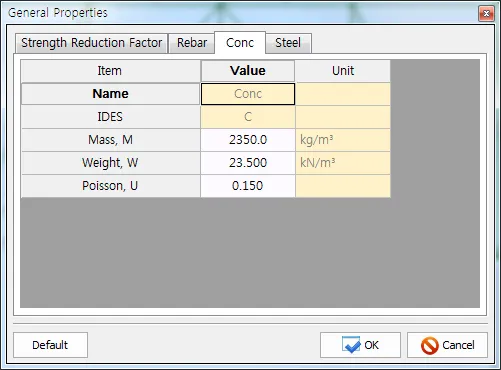Click the empty unit cell in Name row
Viewport: 501px width, 370px height.
click(343, 94)
